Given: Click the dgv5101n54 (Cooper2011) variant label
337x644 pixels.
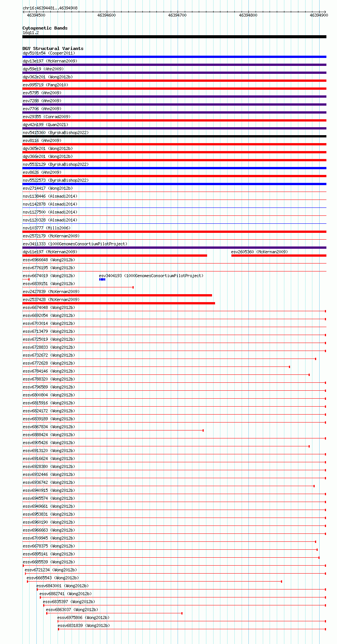Looking at the screenshot, I should point(49,53).
